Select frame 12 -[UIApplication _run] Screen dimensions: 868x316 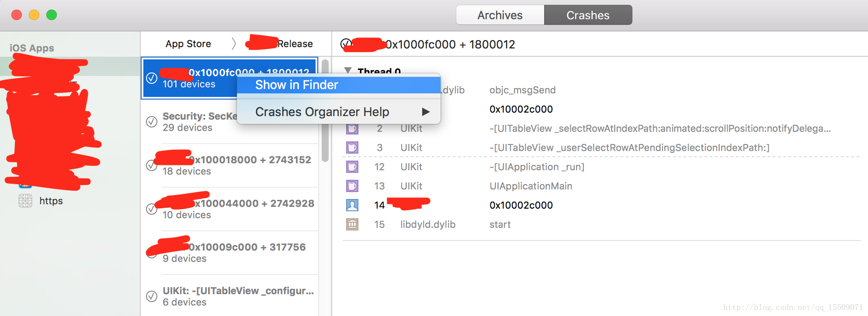pos(537,167)
